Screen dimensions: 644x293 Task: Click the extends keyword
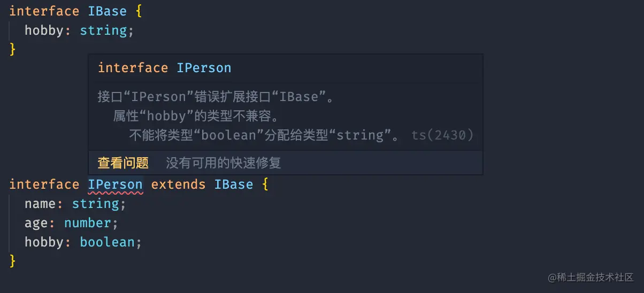[178, 184]
